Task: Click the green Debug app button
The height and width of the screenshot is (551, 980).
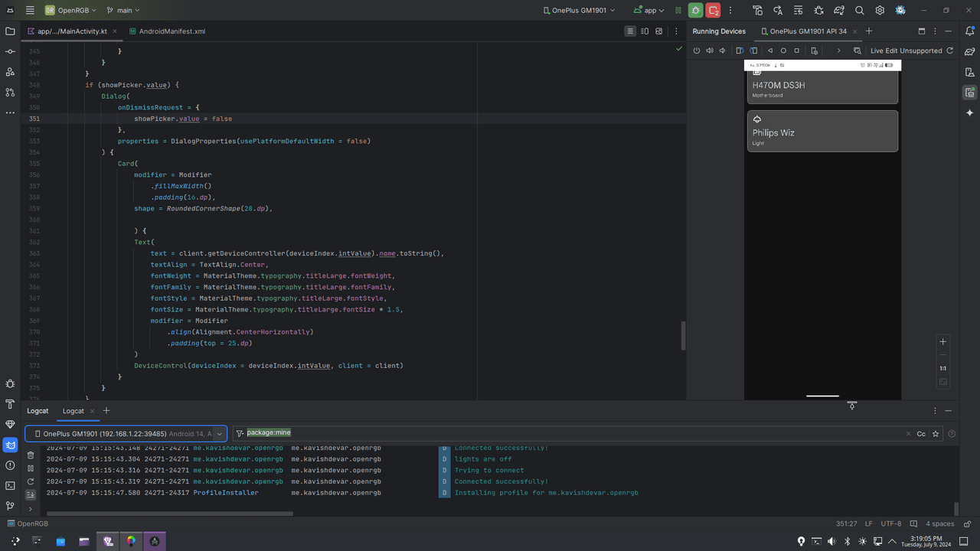Action: tap(695, 11)
